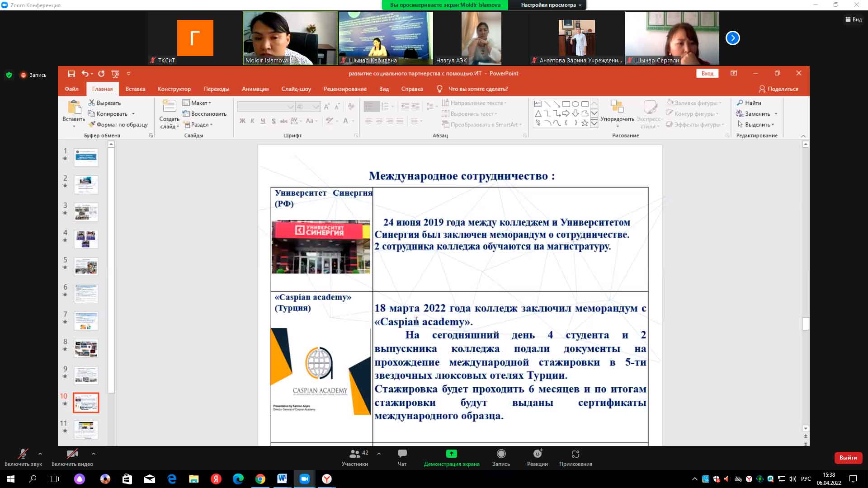Click the Zoom Record button icon
The image size is (868, 488).
click(501, 454)
